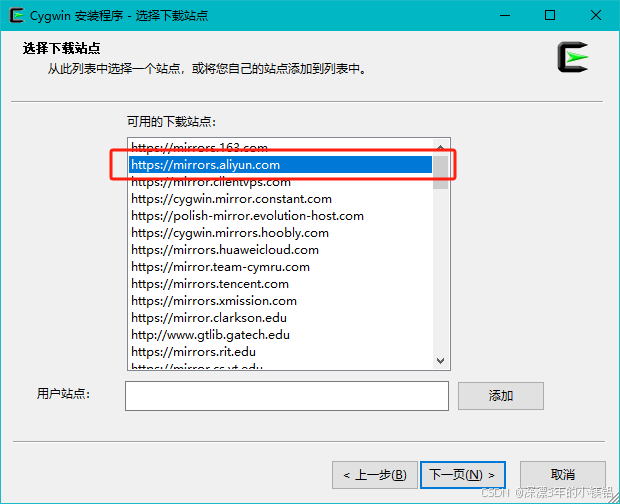Select the cygwin.mirror.constant.com site

[280, 199]
